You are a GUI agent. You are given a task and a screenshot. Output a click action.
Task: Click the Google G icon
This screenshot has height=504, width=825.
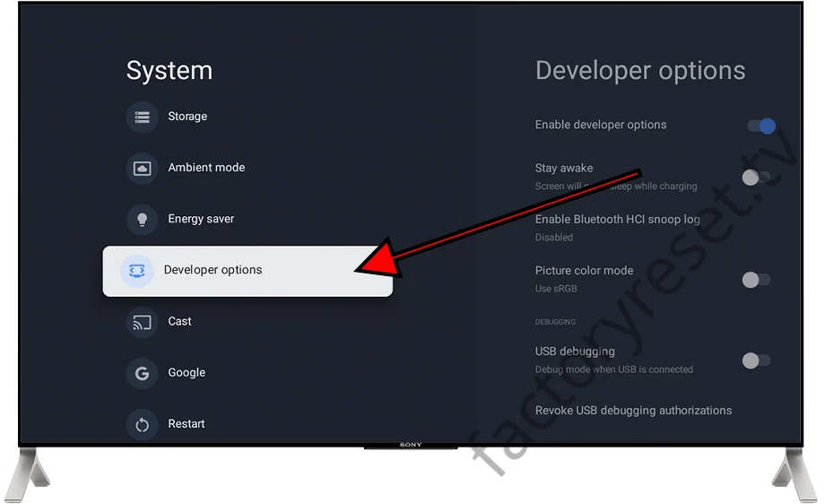142,373
